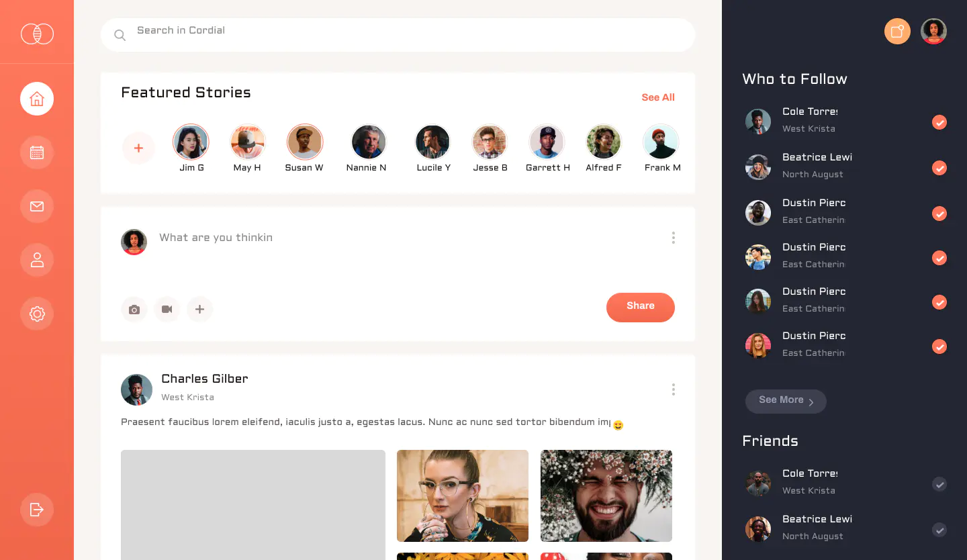Open the three-dot menu on Charles Gilbert's post
The width and height of the screenshot is (967, 560).
pos(673,389)
